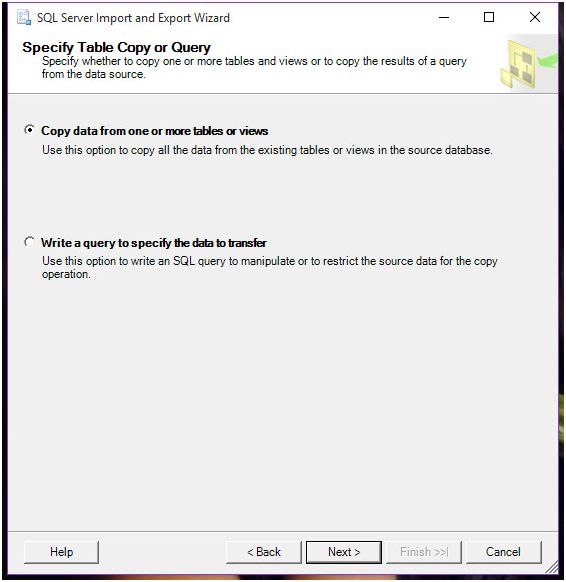This screenshot has width=566, height=582.
Task: Click the header text 'Specify whether to copy one or more tables'
Action: [x=254, y=68]
